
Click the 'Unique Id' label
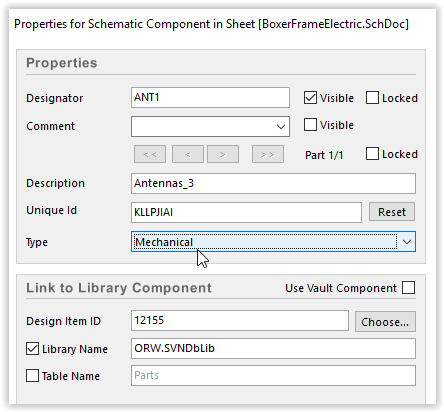51,210
